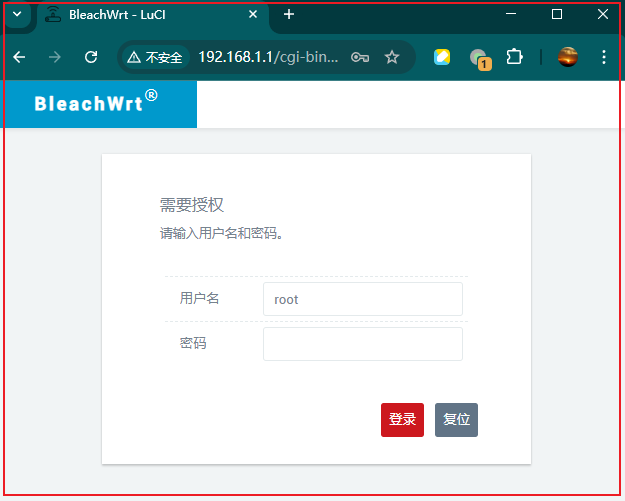
Task: Open the Chrome three-dot menu
Action: (604, 57)
